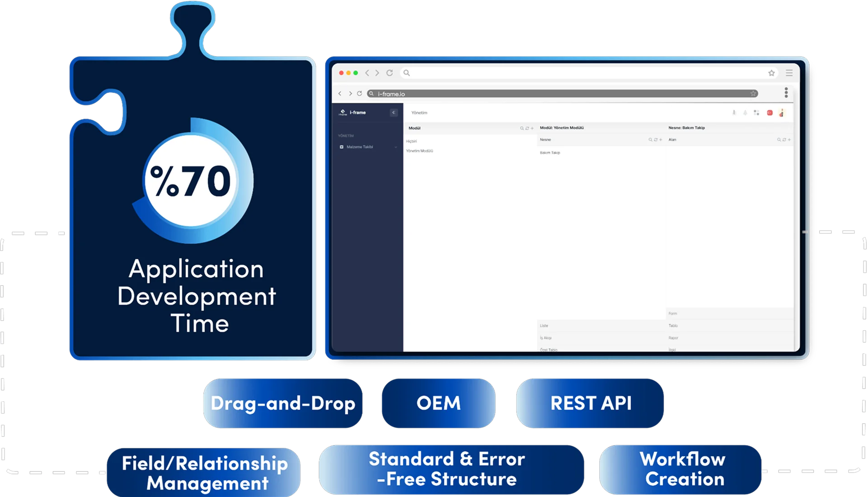This screenshot has height=497, width=868.
Task: Select the Bakım Takip object entry
Action: 550,153
